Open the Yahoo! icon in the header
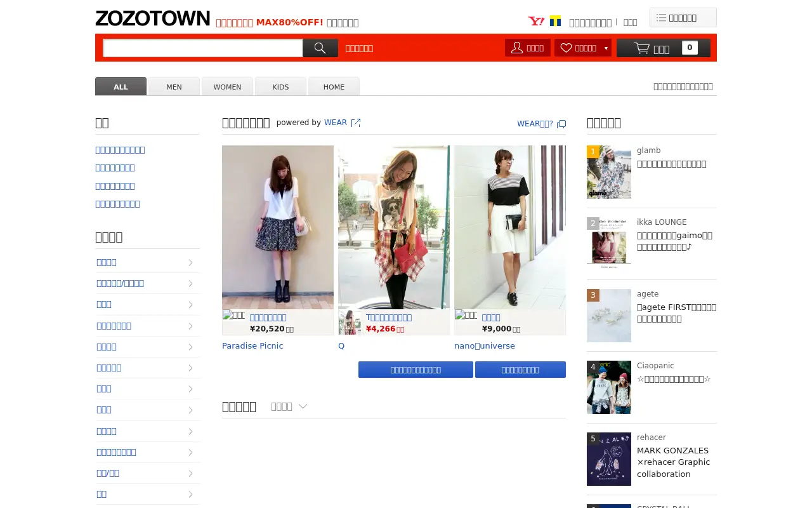This screenshot has width=812, height=508. pyautogui.click(x=536, y=22)
